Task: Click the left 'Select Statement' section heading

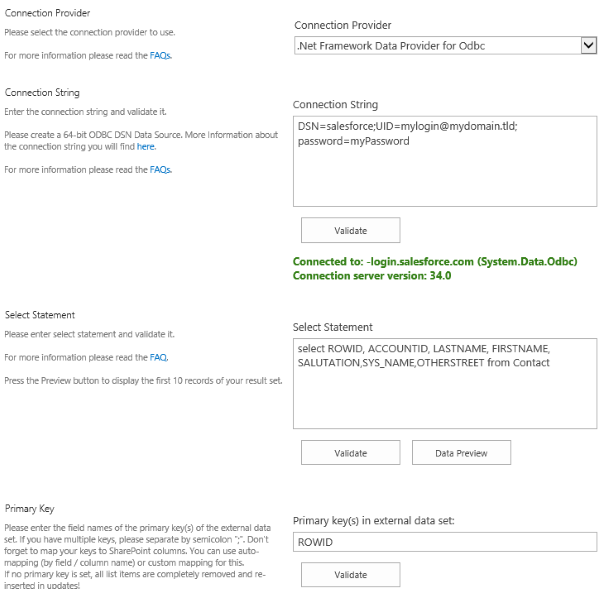Action: point(40,315)
